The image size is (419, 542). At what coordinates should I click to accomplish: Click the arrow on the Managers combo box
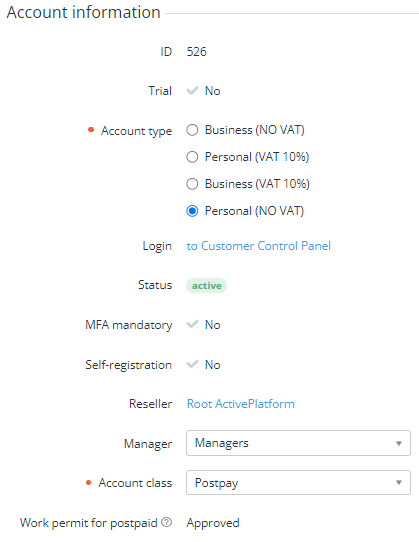pyautogui.click(x=399, y=443)
